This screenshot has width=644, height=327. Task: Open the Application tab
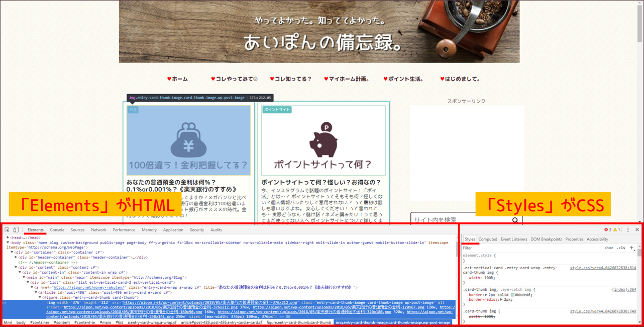coord(173,230)
